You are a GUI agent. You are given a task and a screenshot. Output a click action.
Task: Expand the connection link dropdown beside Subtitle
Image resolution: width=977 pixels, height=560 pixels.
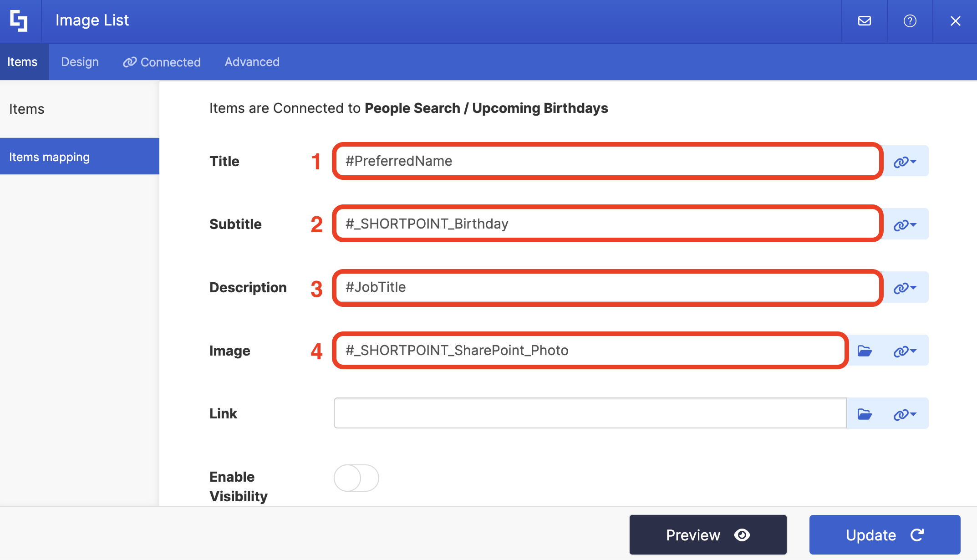(x=905, y=224)
